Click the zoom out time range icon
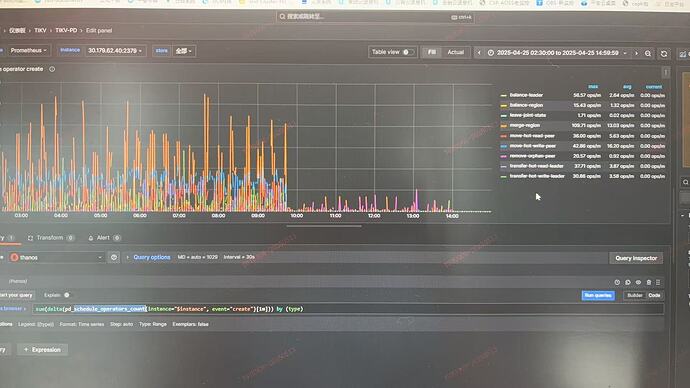The height and width of the screenshot is (388, 690). coord(648,54)
